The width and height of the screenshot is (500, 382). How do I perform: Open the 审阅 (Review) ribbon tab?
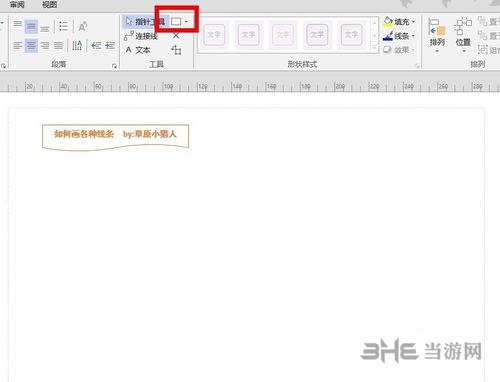pos(17,4)
